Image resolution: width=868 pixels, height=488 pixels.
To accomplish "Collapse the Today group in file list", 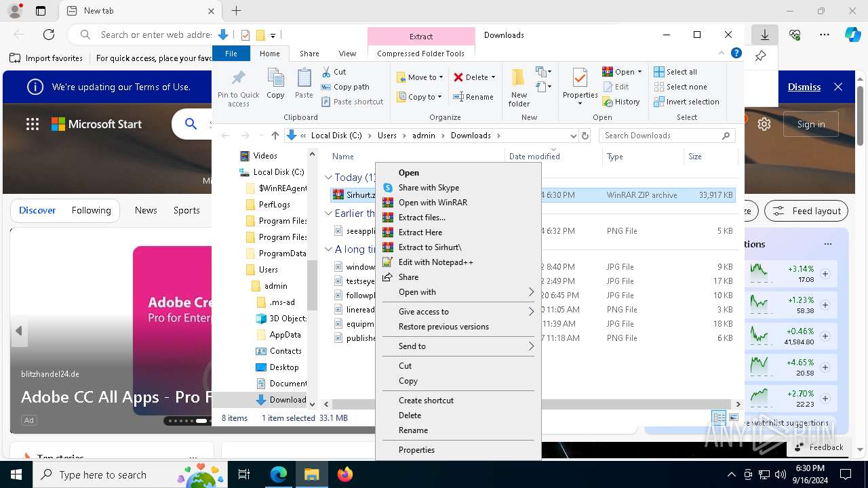I will click(328, 178).
